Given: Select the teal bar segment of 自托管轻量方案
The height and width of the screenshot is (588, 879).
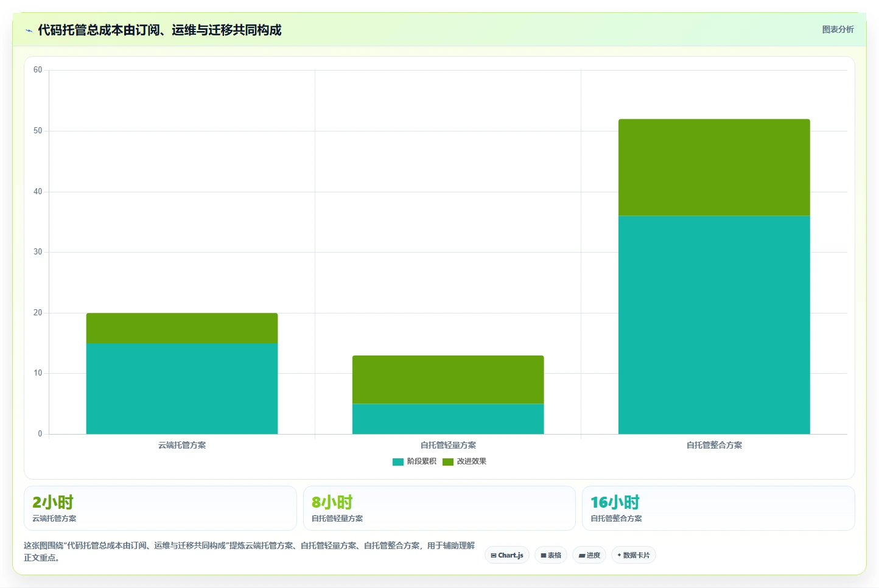Looking at the screenshot, I should coord(448,419).
